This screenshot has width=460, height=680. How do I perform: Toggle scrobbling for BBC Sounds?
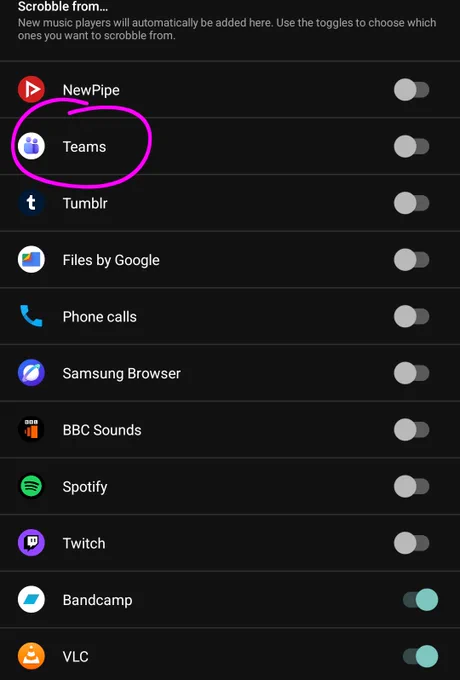411,430
